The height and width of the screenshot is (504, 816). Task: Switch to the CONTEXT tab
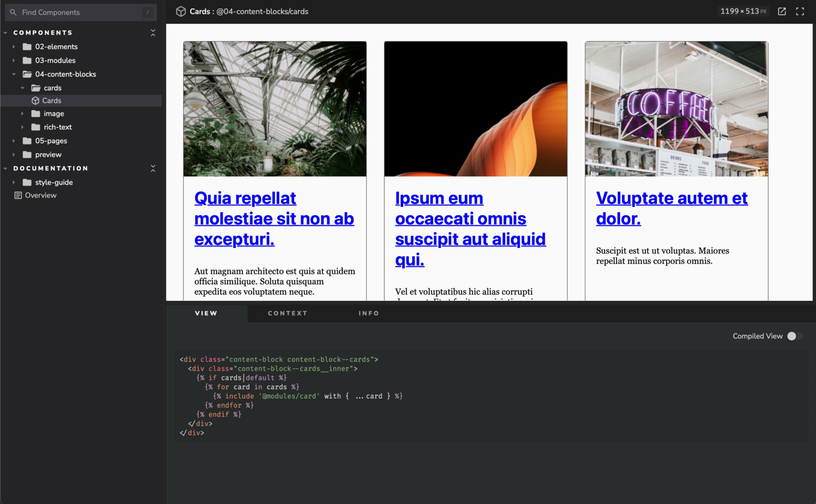pos(287,313)
